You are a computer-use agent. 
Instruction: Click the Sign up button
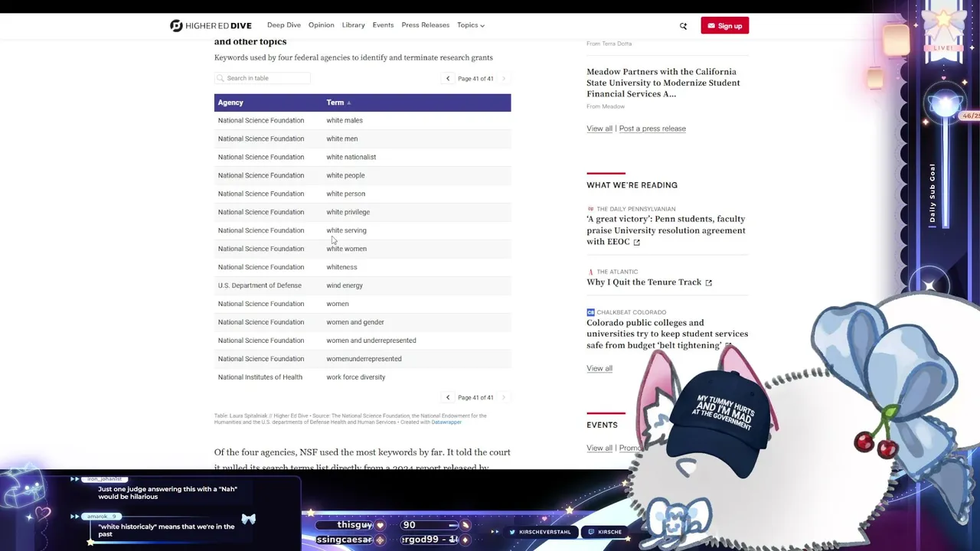(724, 26)
